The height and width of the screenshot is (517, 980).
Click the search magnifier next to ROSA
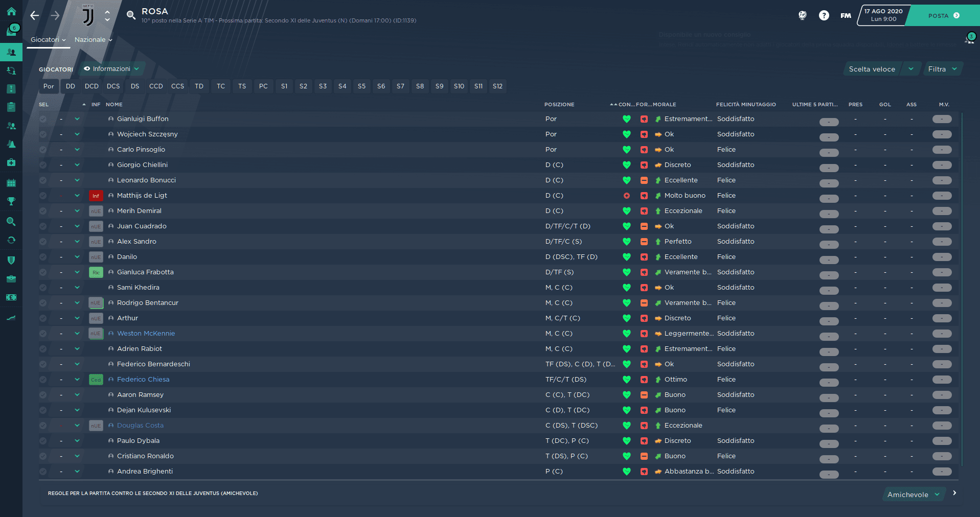coord(131,15)
